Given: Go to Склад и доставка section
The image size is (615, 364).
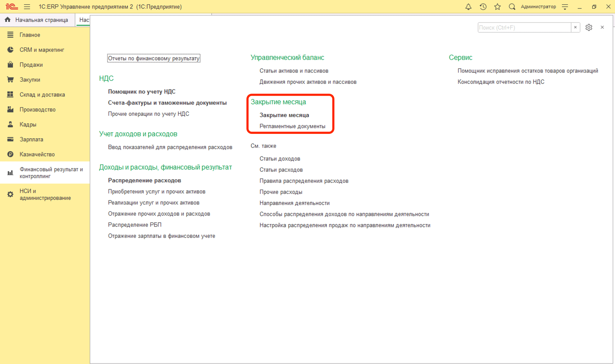Looking at the screenshot, I should tap(42, 94).
